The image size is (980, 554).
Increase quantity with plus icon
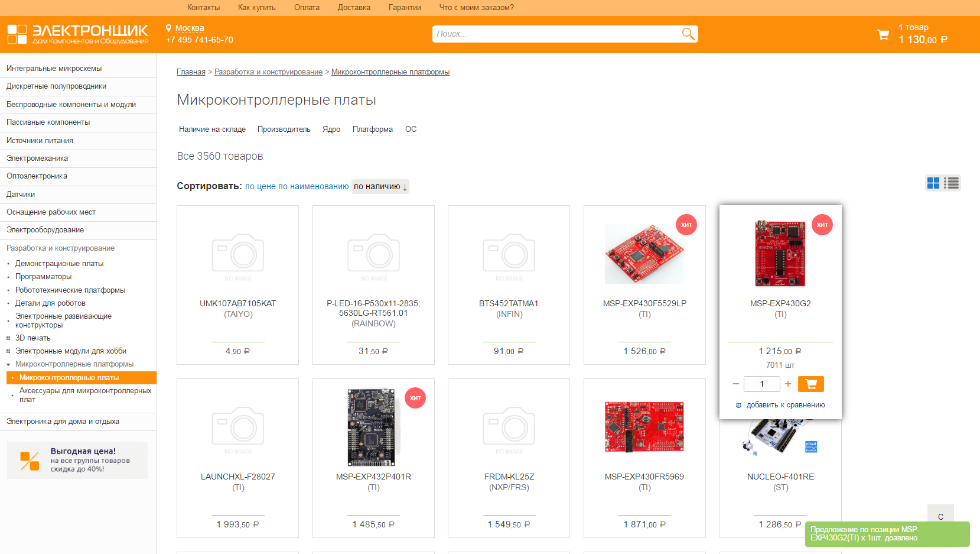click(x=788, y=384)
